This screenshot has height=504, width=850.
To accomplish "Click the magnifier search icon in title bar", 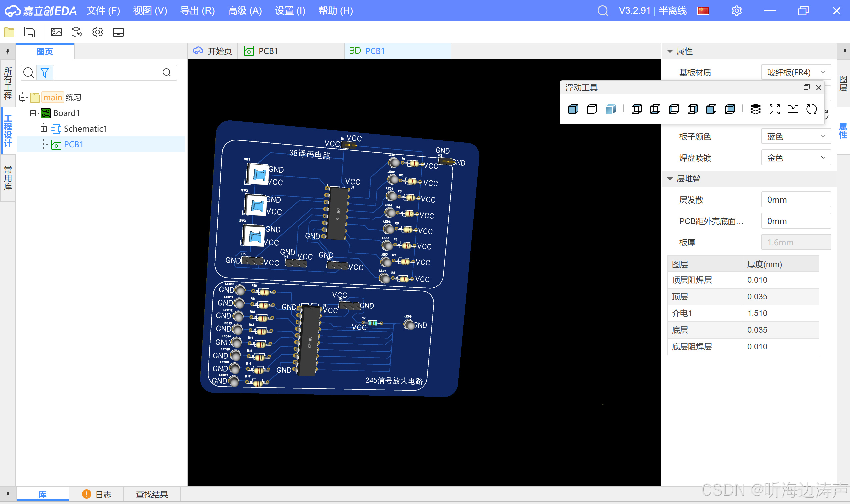I will tap(603, 11).
